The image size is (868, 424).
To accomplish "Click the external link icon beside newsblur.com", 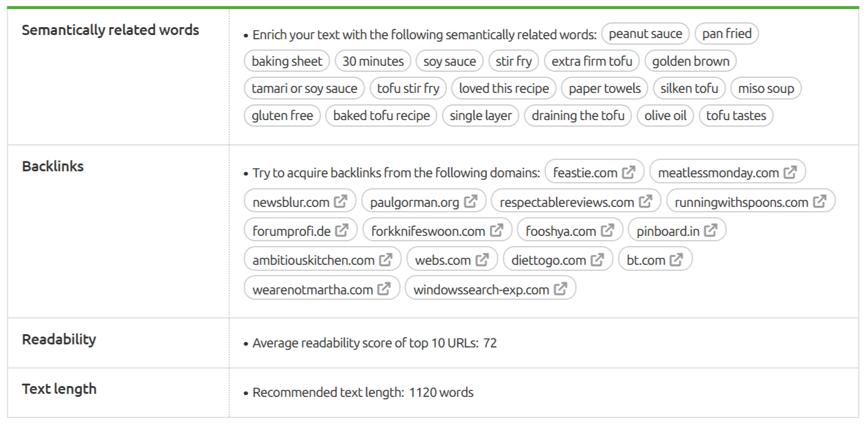I will pyautogui.click(x=341, y=201).
